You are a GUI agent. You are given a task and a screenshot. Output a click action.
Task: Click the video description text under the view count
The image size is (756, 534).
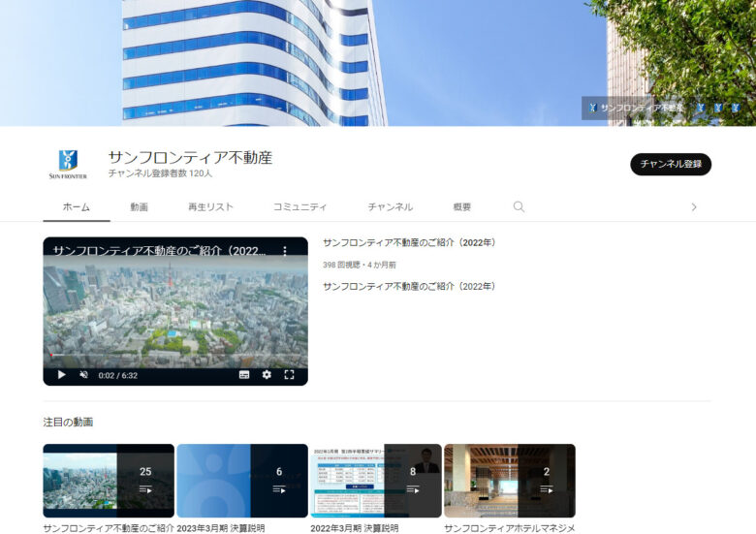[409, 286]
